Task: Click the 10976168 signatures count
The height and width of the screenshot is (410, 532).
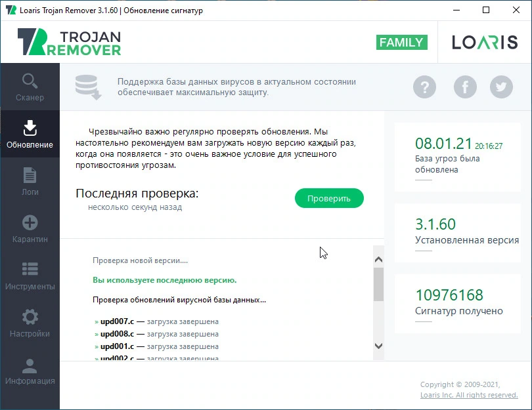Action: [449, 295]
